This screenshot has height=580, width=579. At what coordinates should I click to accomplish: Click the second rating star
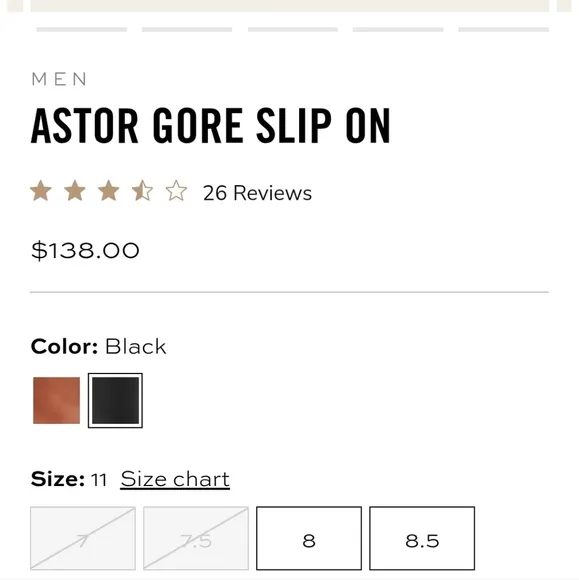click(x=75, y=191)
